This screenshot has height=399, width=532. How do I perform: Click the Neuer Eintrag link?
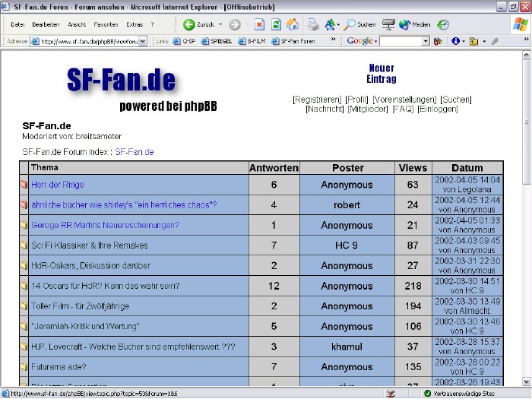point(381,74)
